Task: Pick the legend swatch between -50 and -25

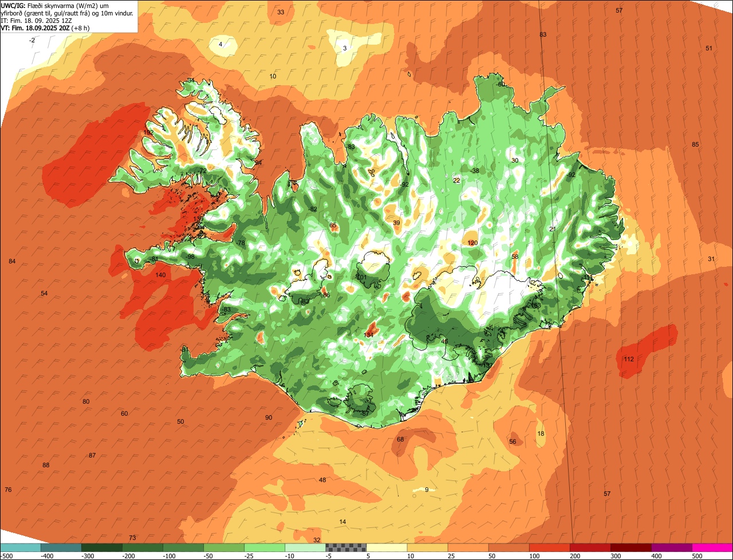Action: tap(224, 547)
